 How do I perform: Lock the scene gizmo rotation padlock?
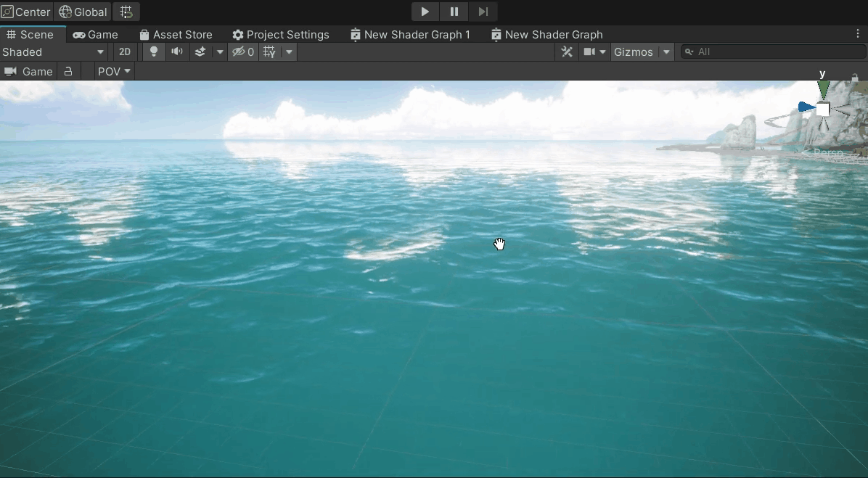point(855,78)
